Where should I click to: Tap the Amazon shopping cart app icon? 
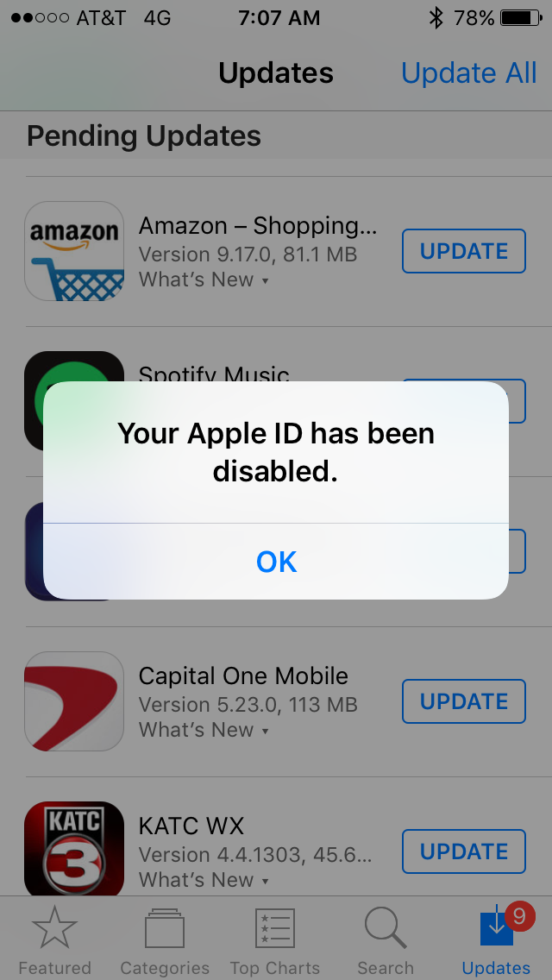[74, 251]
